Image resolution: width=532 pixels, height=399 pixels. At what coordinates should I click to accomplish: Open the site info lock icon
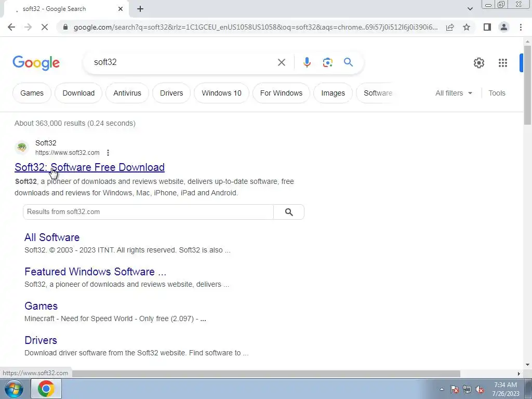coord(65,27)
